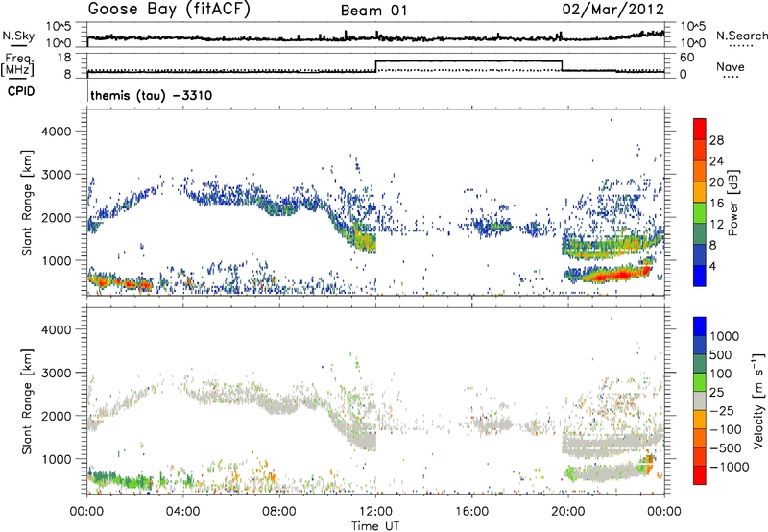768x532 pixels.
Task: Click the 'Freq. [MHz]' axis label
Action: tap(17, 65)
